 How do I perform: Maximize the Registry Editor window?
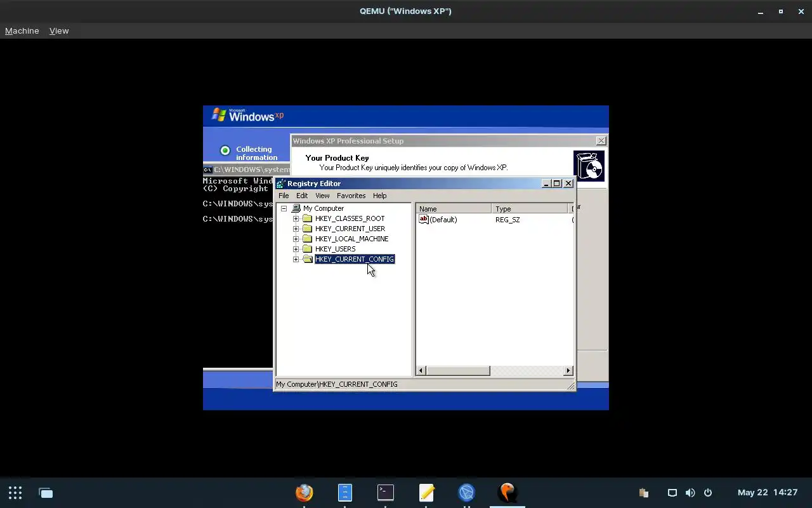click(557, 183)
